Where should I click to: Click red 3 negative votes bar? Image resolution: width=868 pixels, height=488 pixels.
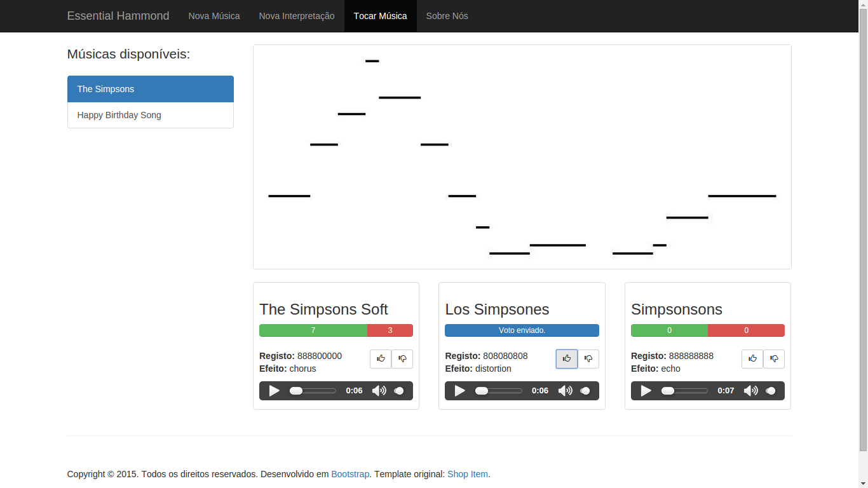coord(390,330)
